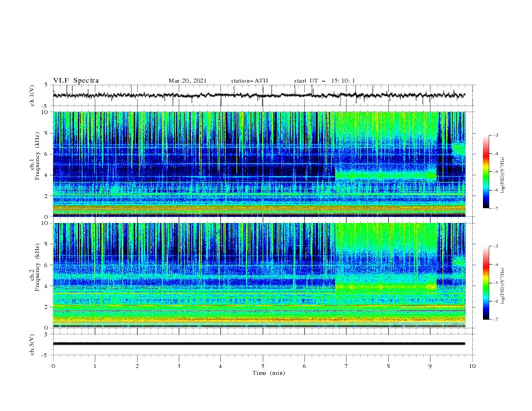Click the 'start UT = 15:10:1' text
This screenshot has width=532, height=411.
[324, 81]
